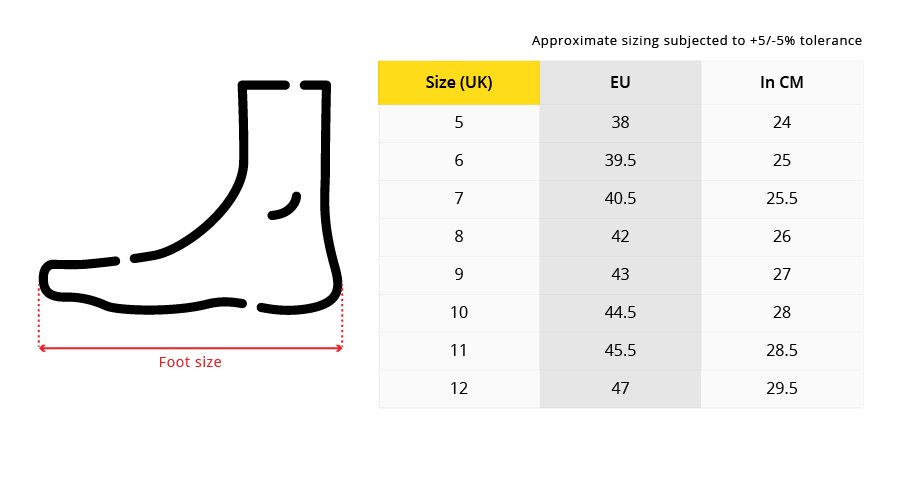
Task: Select the EU 44.5 cell
Action: point(620,313)
